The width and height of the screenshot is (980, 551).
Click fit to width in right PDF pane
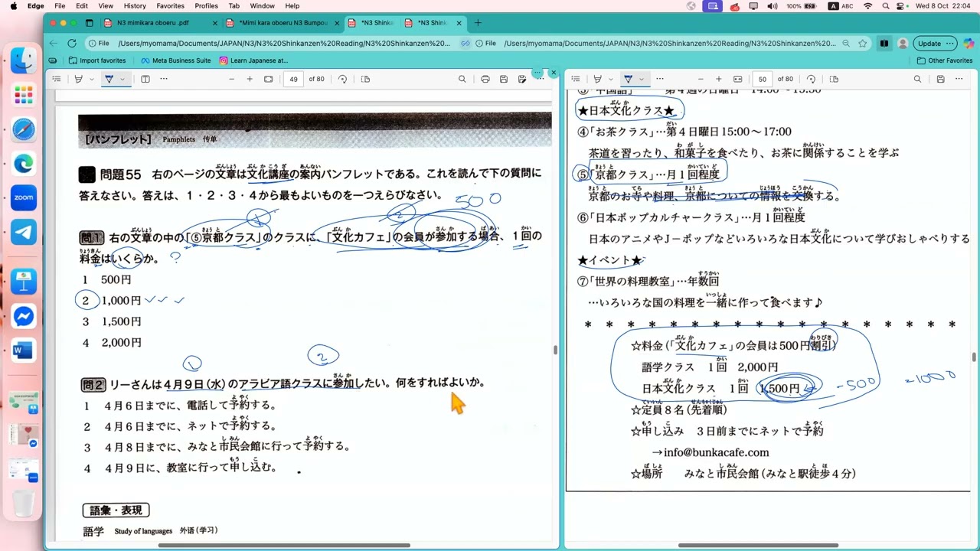point(738,79)
